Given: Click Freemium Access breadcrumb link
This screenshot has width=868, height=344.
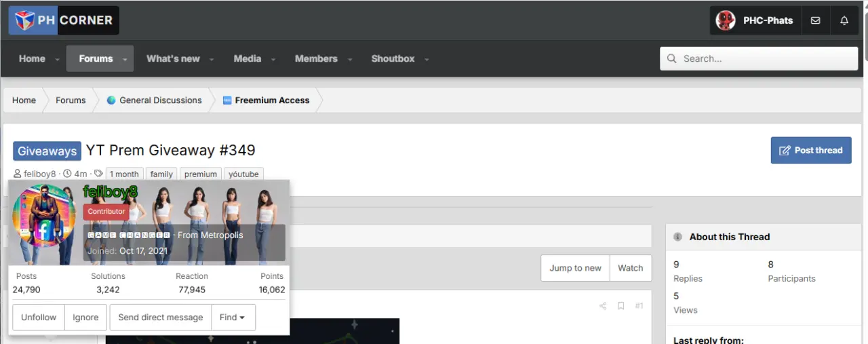Looking at the screenshot, I should 272,100.
